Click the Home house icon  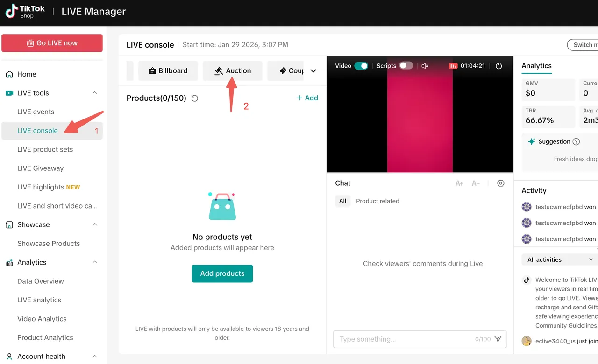(9, 74)
